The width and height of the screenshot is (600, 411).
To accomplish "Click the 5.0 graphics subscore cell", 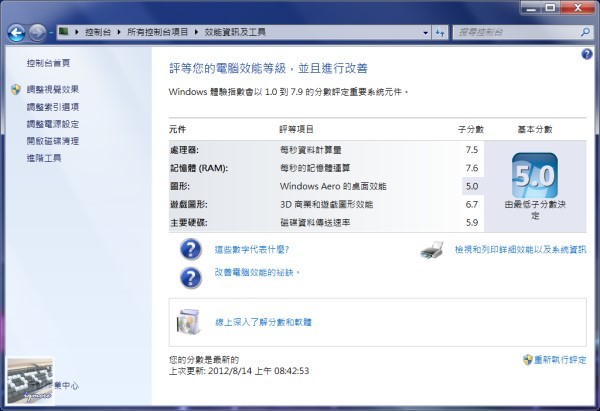I will coord(473,186).
